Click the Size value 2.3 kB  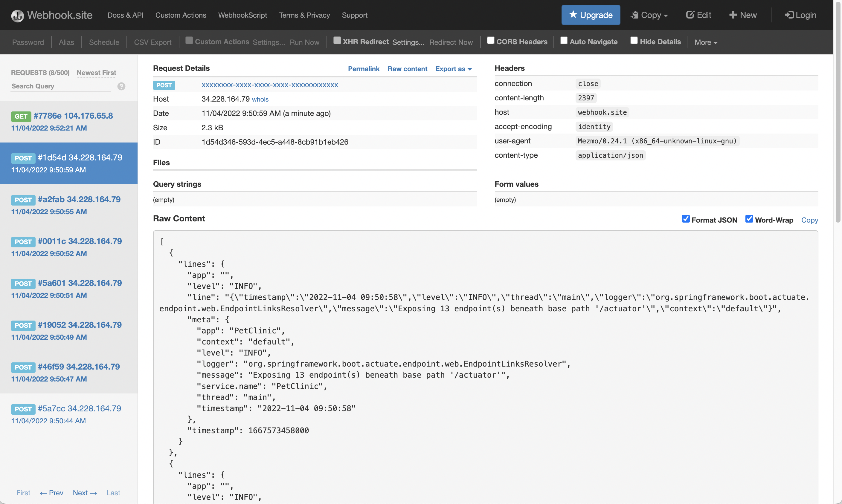coord(212,128)
